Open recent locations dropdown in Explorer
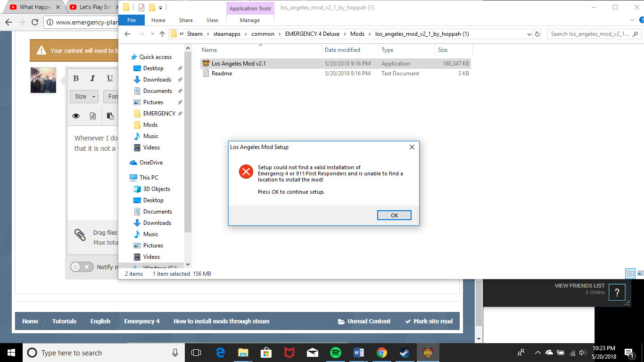 coord(152,34)
